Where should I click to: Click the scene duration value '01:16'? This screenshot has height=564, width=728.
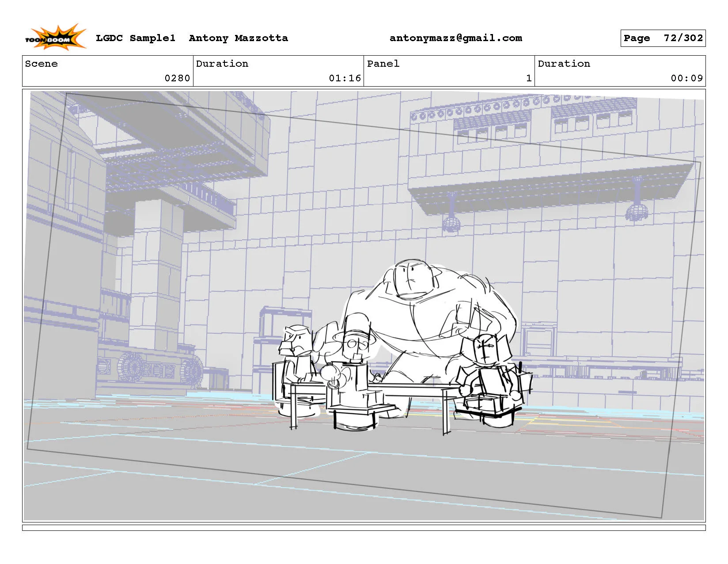pos(345,78)
